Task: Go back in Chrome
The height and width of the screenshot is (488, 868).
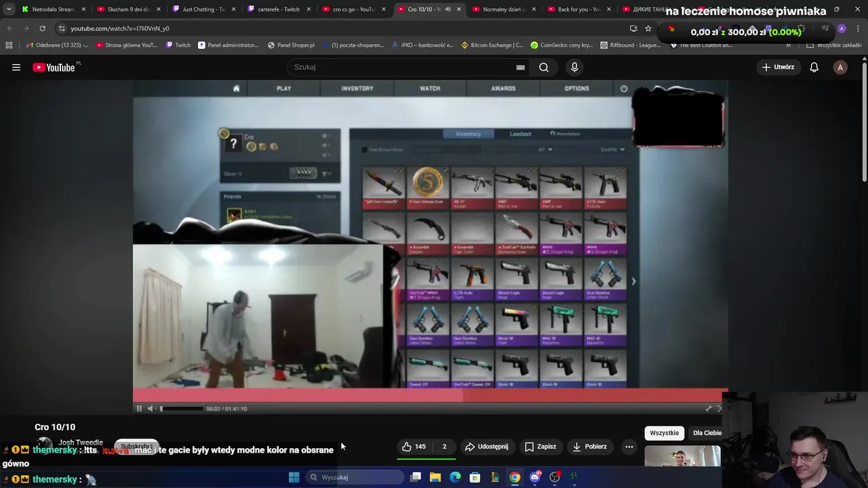Action: 9,28
